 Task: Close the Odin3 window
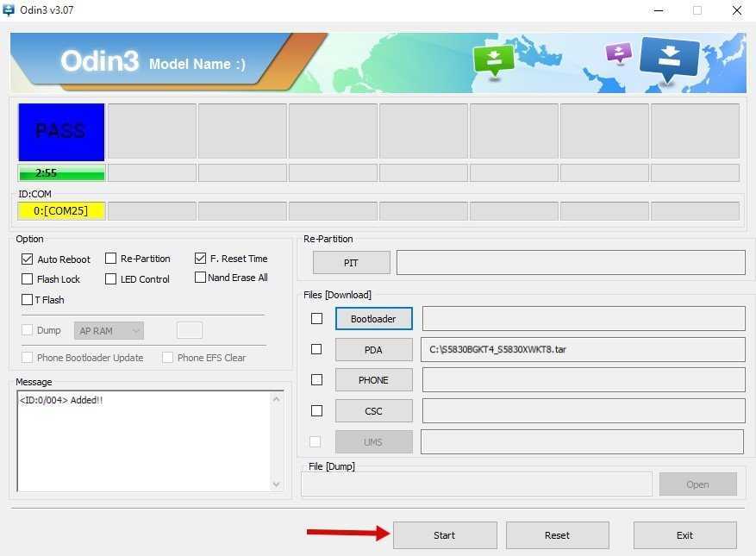click(x=737, y=10)
